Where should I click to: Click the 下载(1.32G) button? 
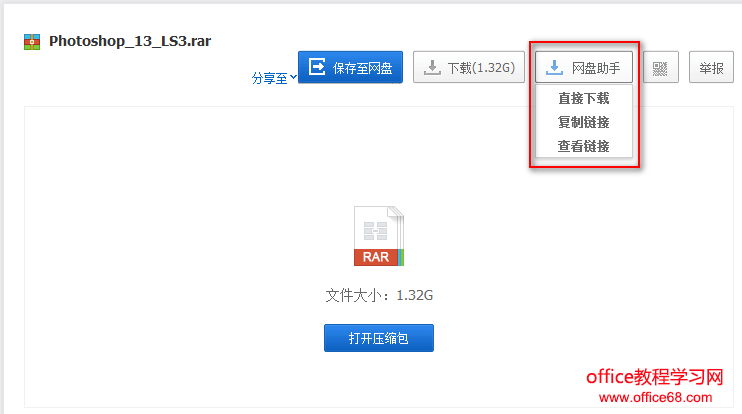(468, 67)
